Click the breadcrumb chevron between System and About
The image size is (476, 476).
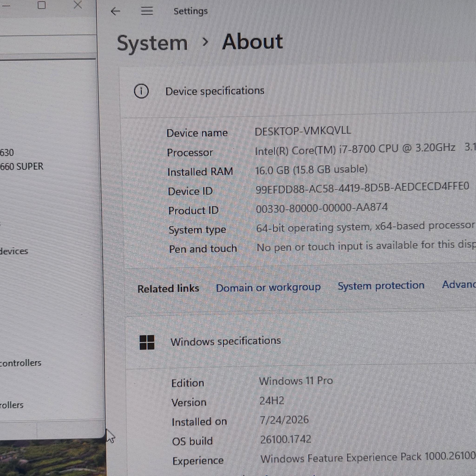click(x=205, y=42)
